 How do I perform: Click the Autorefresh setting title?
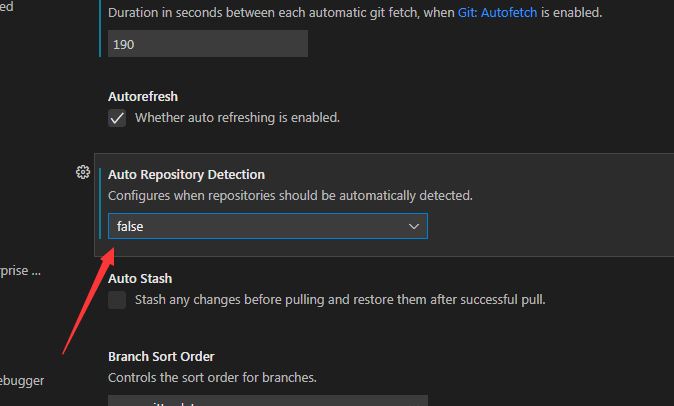tap(143, 97)
